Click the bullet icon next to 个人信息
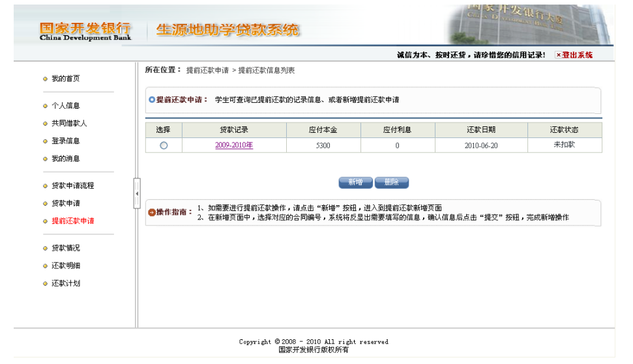 click(x=45, y=106)
